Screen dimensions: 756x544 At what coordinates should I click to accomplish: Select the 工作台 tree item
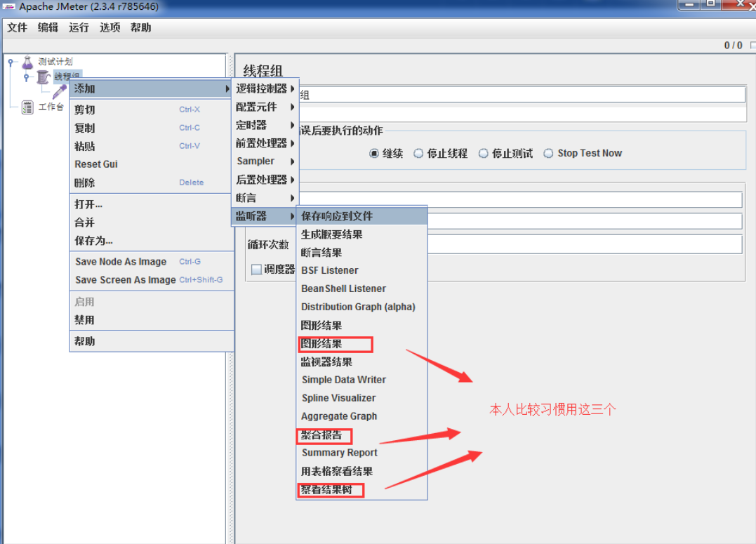pos(51,107)
